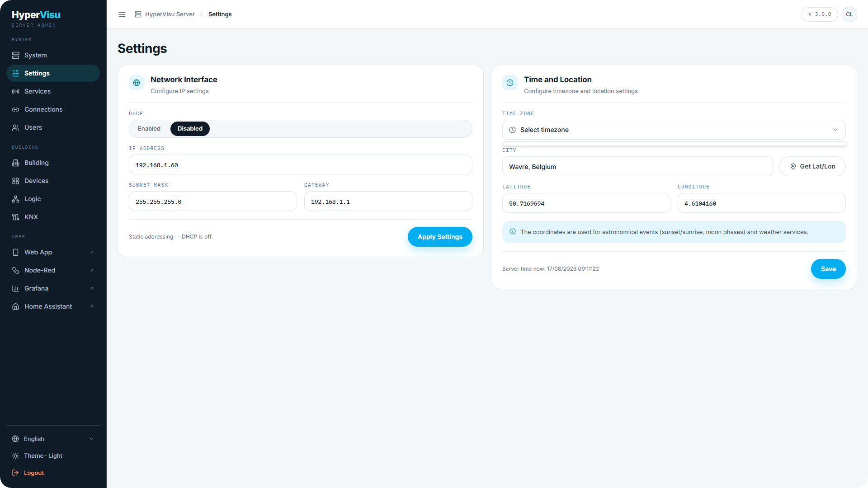Open Users in the sidebar
Screen dimensions: 868x488
[53, 127]
